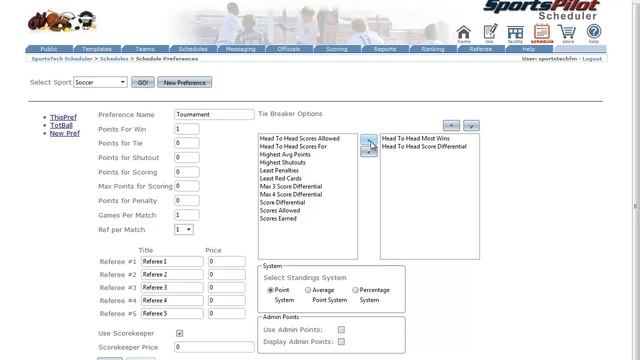This screenshot has width=640, height=360.
Task: Toggle the Use Scorekeeper checkbox
Action: [x=180, y=333]
